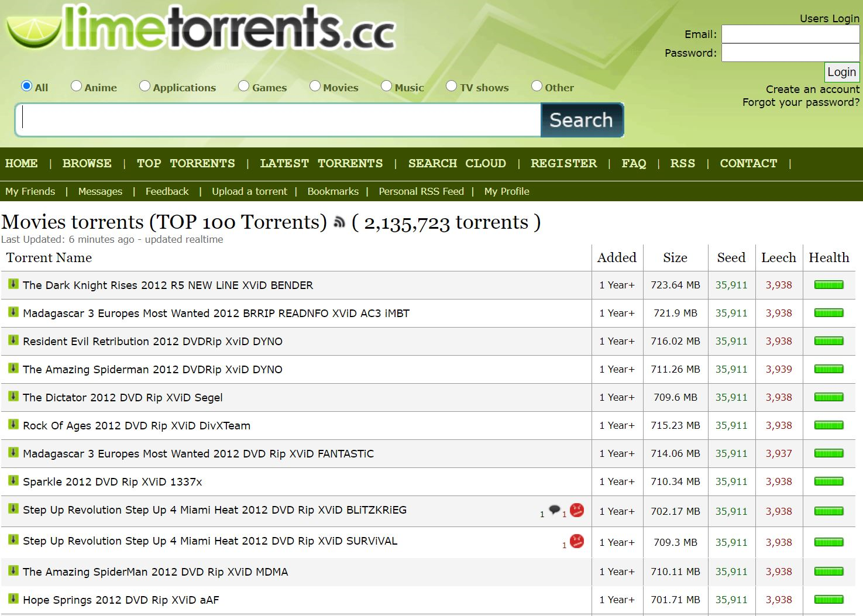Click download icon for The Dictator 2012
This screenshot has height=616, width=863.
point(13,397)
